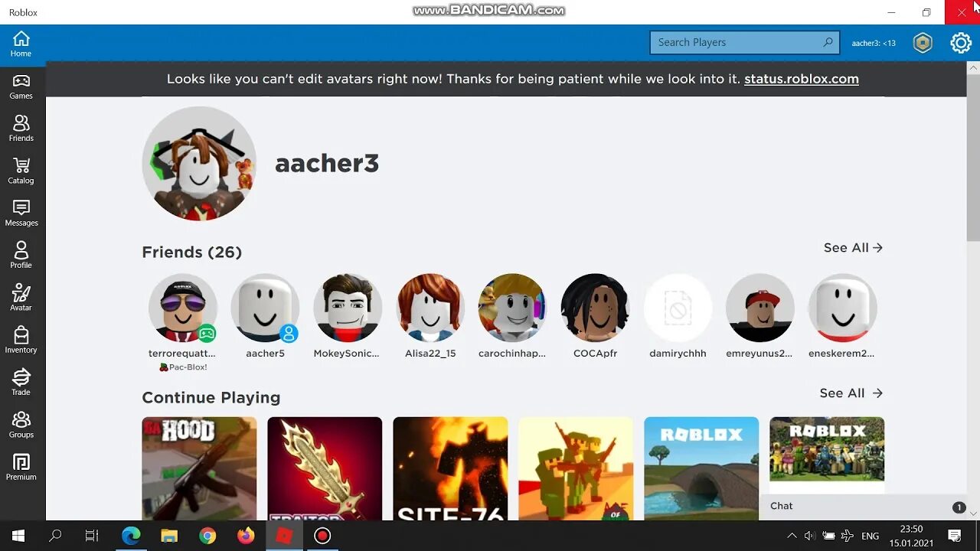Click the Robux hexagon icon

pyautogui.click(x=923, y=43)
